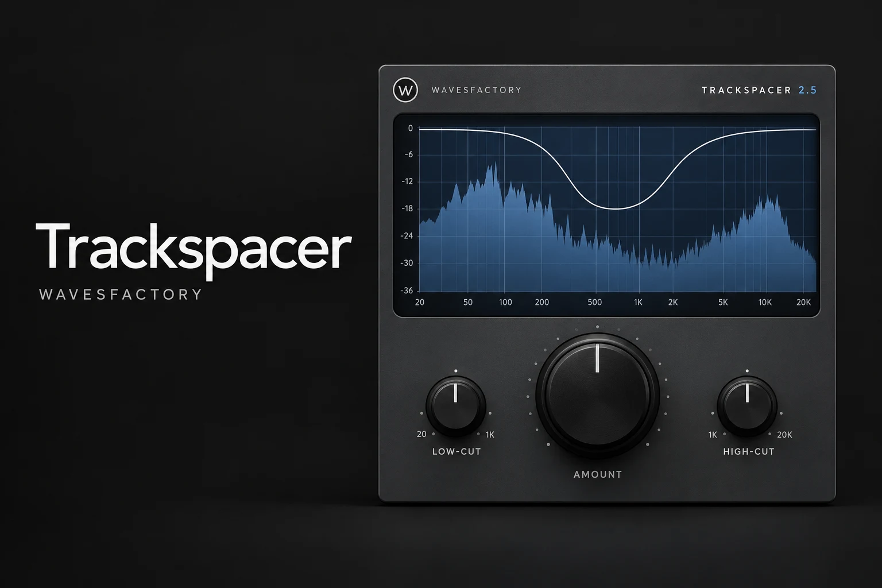
Task: Click the WAVESFACTORY subtitle under the title
Action: coord(121,295)
